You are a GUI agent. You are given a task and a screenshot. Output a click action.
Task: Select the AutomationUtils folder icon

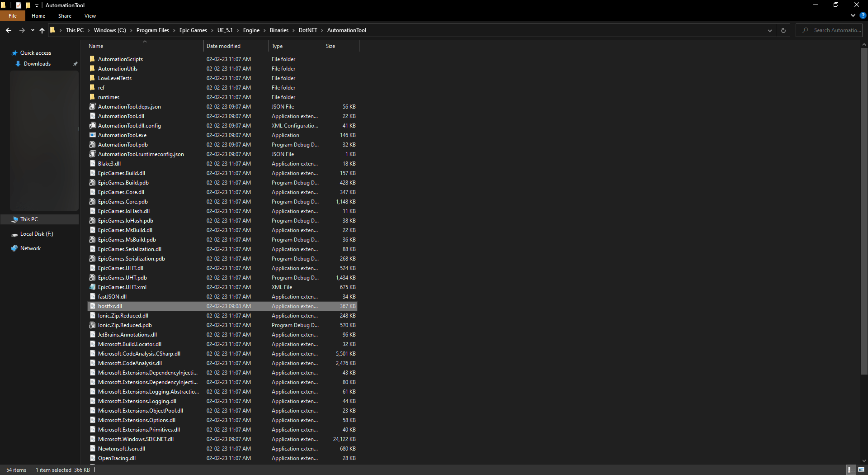[93, 68]
